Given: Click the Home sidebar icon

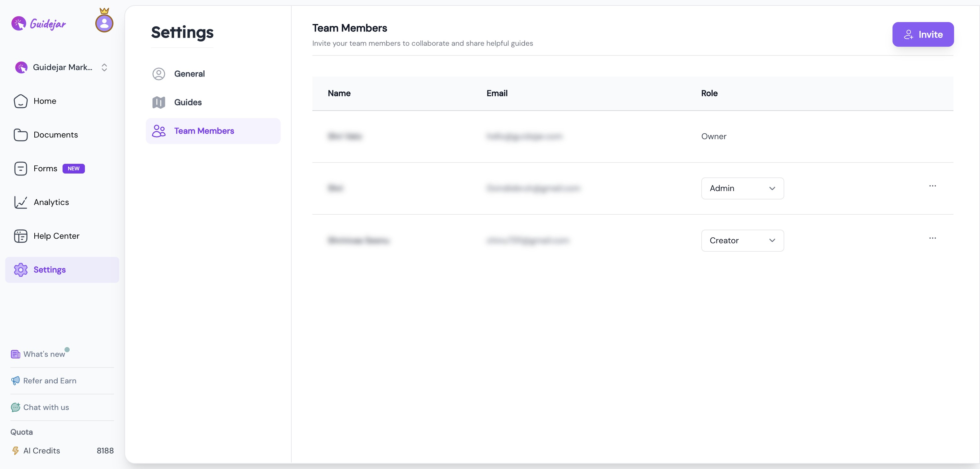Looking at the screenshot, I should tap(20, 101).
